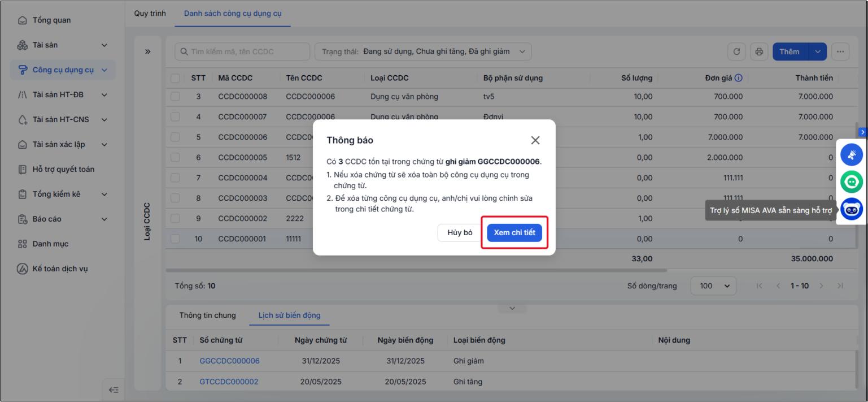Click the horizontal table scrollbar
This screenshot has width=868, height=402.
pyautogui.click(x=416, y=271)
